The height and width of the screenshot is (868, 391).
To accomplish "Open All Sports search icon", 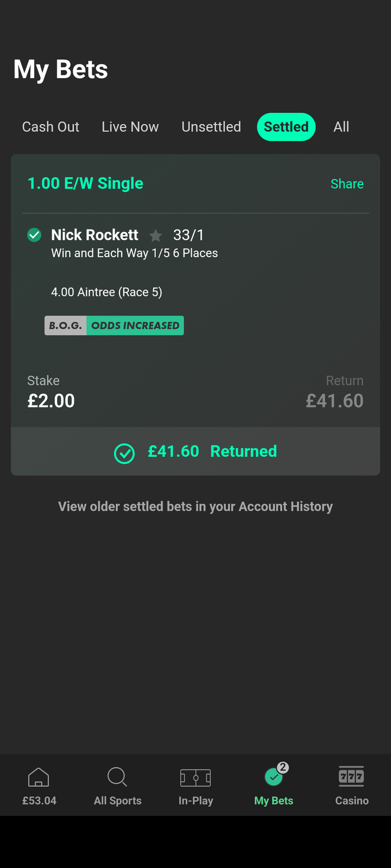I will [x=117, y=777].
